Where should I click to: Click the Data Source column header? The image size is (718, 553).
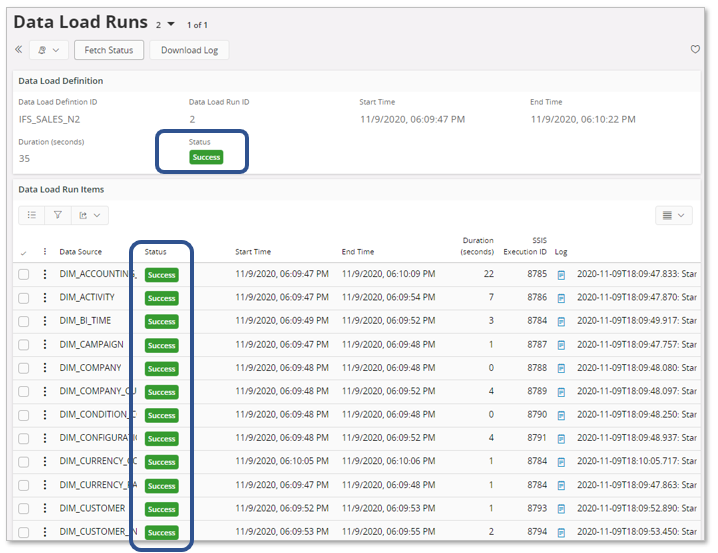(80, 252)
